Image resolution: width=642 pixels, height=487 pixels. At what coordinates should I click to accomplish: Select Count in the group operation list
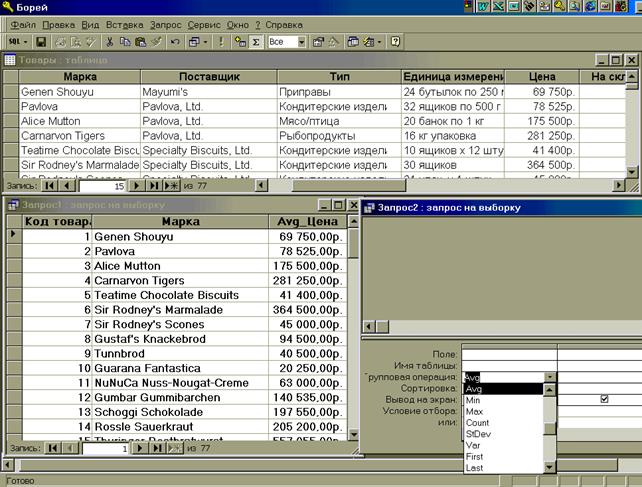coord(504,423)
